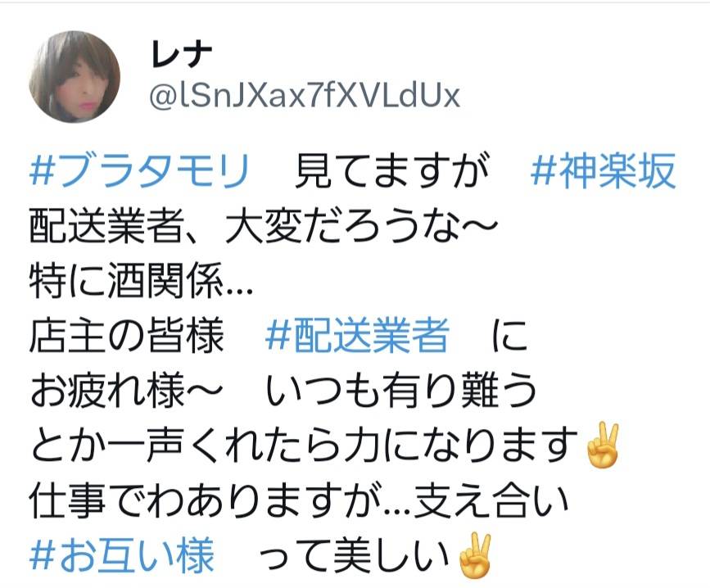Visit the #お互い様 hashtag
Viewport: 710px width, 588px height.
122,554
